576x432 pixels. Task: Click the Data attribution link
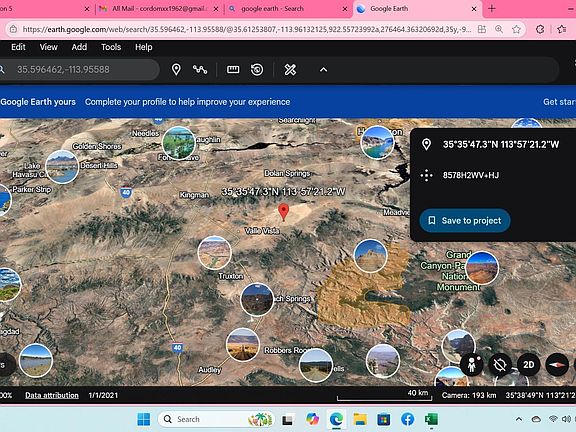point(52,395)
